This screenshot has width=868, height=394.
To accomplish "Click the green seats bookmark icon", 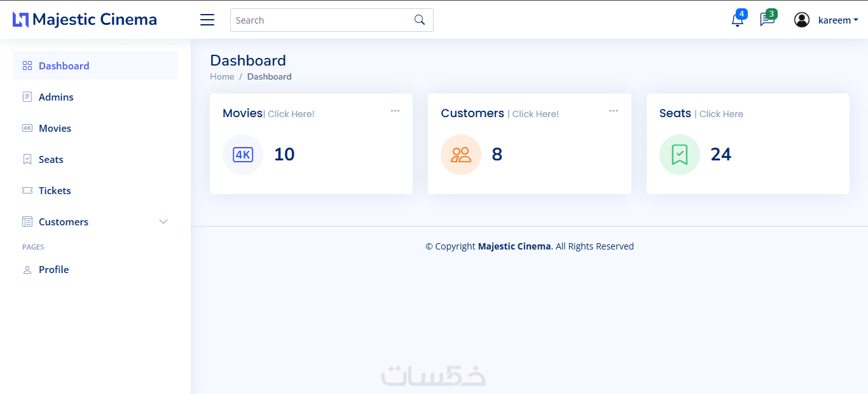I will (680, 155).
